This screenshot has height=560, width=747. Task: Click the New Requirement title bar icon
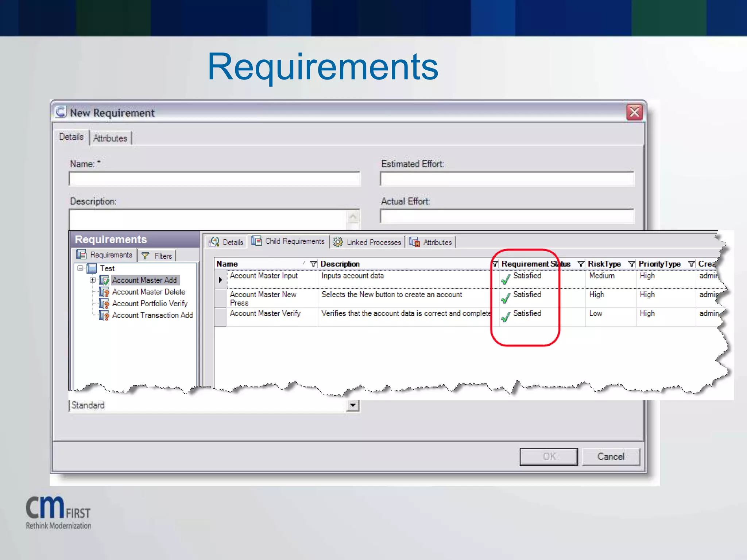point(61,112)
